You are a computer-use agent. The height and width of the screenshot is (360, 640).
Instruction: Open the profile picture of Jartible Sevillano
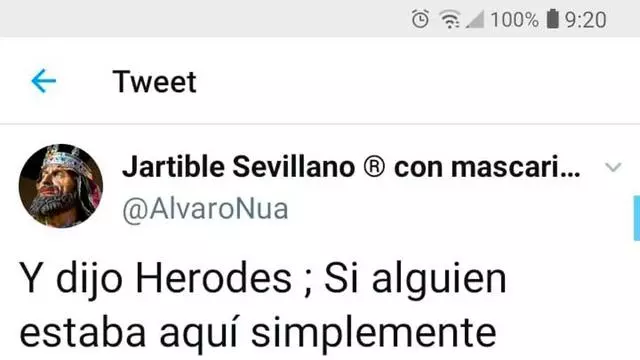(x=61, y=186)
